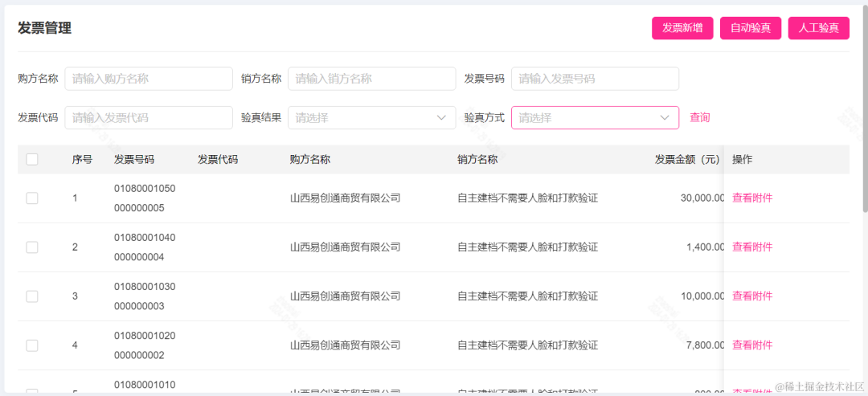Click the amount 1,400.00
The width and height of the screenshot is (868, 396).
706,247
